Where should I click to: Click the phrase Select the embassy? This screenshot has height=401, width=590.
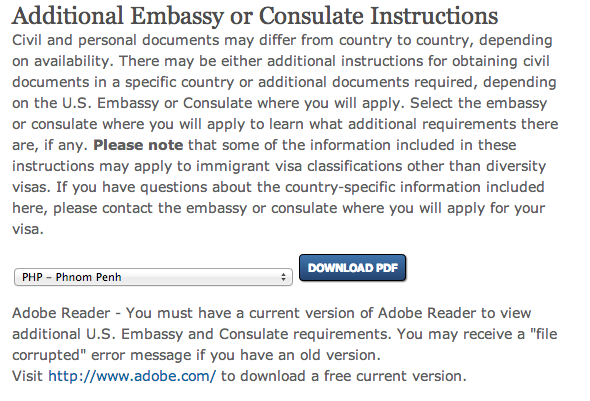click(479, 103)
